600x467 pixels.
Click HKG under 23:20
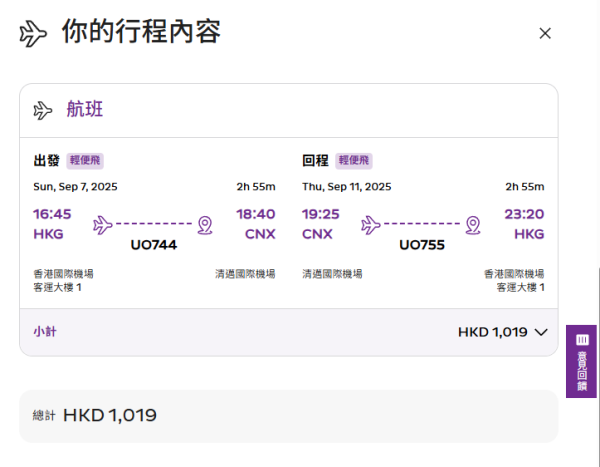529,234
